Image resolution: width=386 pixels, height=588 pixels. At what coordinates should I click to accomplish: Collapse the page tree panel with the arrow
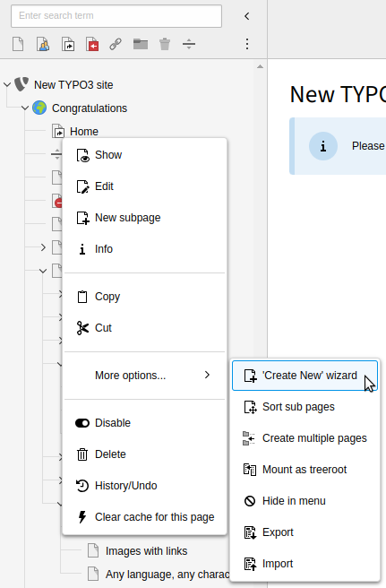[246, 16]
